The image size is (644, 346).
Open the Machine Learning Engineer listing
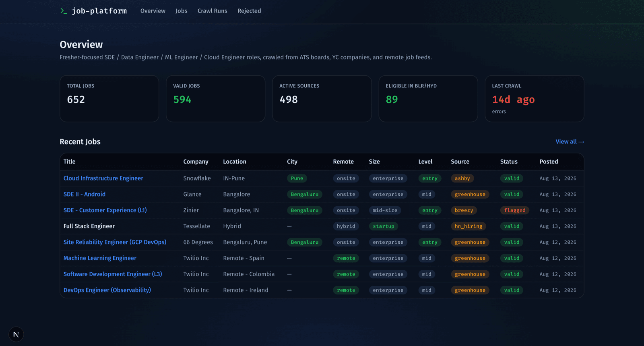(100, 258)
